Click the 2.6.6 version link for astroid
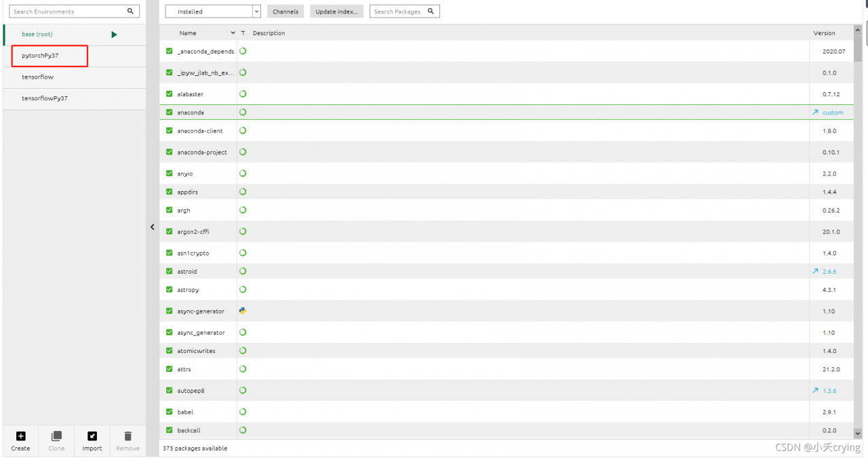Viewport: 868px width, 458px height. 829,271
